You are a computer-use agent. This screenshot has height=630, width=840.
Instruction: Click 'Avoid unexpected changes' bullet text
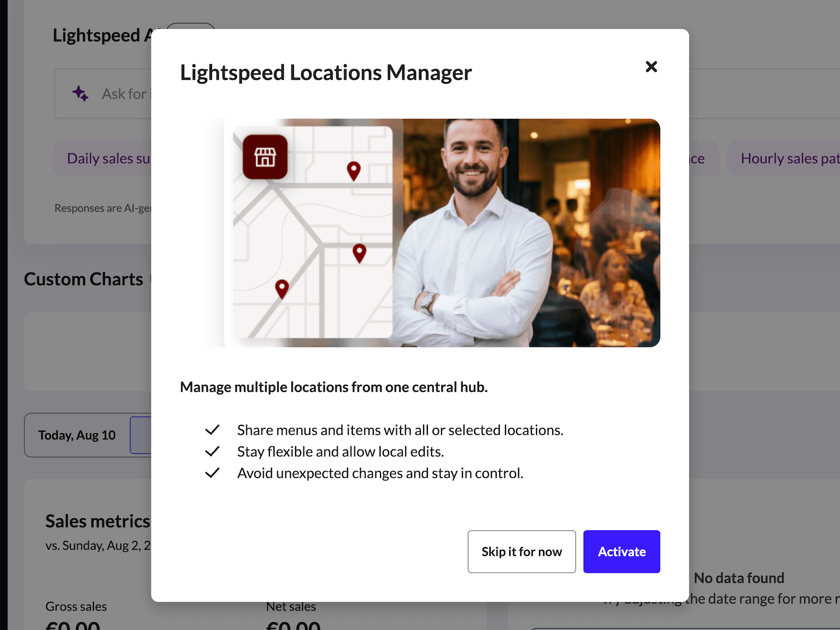(380, 473)
